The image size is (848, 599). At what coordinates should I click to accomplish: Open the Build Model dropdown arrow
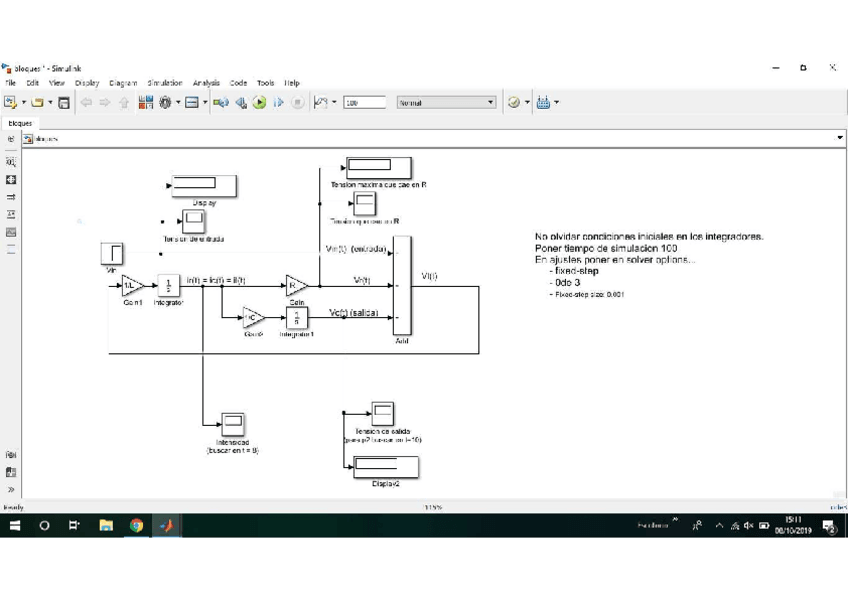(x=556, y=102)
